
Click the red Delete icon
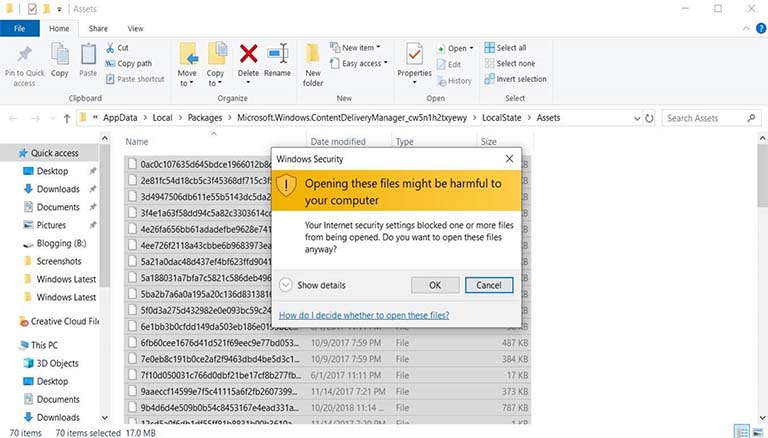coord(248,53)
